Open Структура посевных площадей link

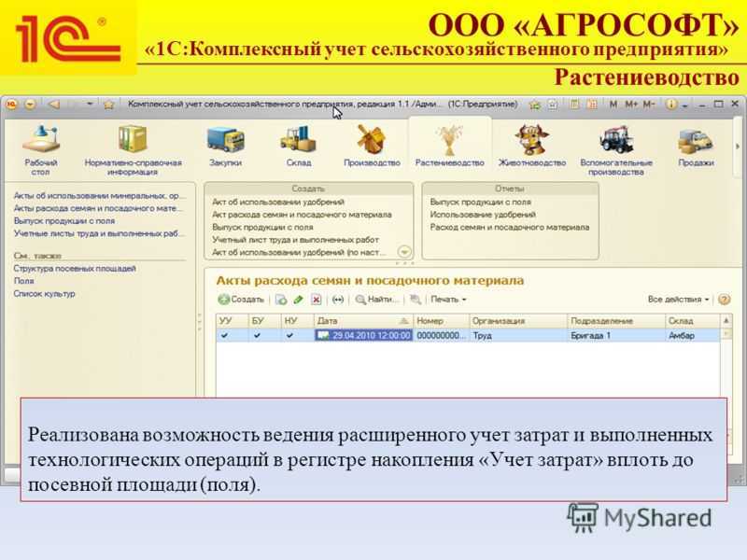tap(75, 269)
